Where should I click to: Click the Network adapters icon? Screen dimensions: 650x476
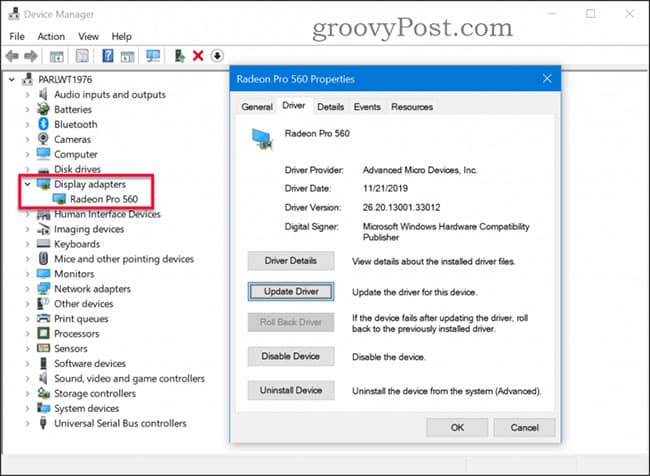coord(43,289)
